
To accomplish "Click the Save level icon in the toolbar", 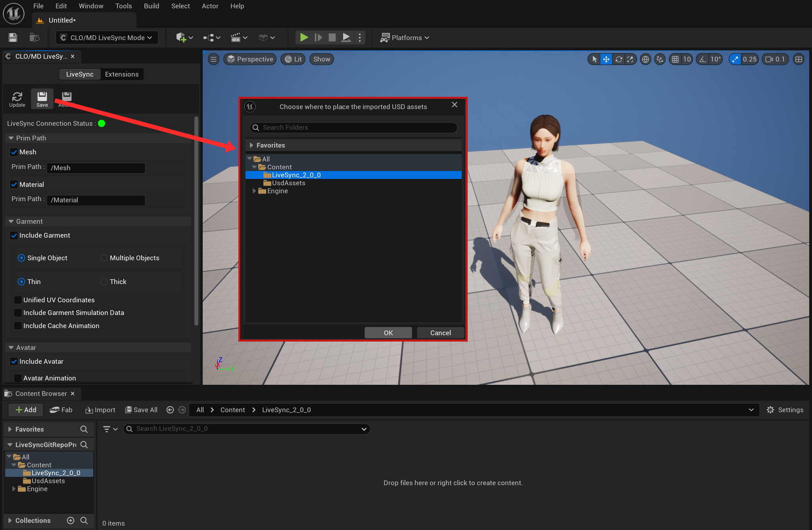I will [x=13, y=38].
